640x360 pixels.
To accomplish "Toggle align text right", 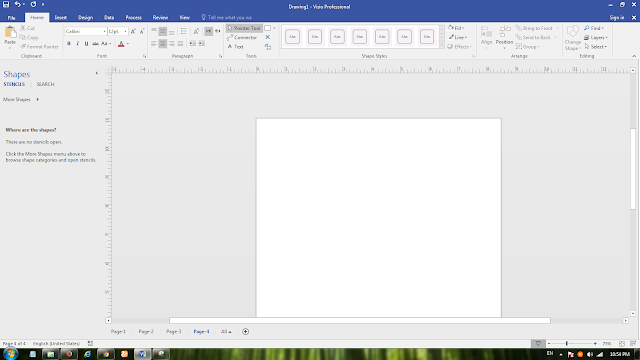I will tap(171, 43).
